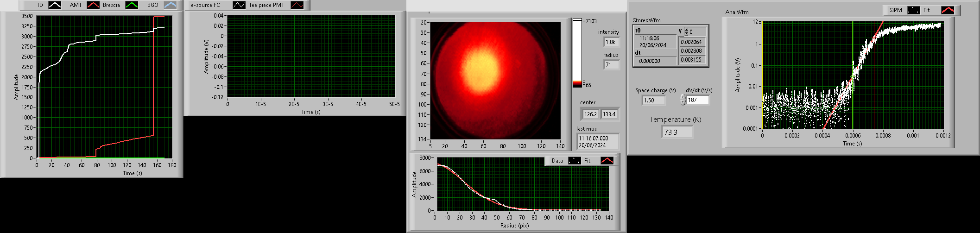Click the AMT red plot legend icon
This screenshot has height=233, width=980.
[x=93, y=5]
